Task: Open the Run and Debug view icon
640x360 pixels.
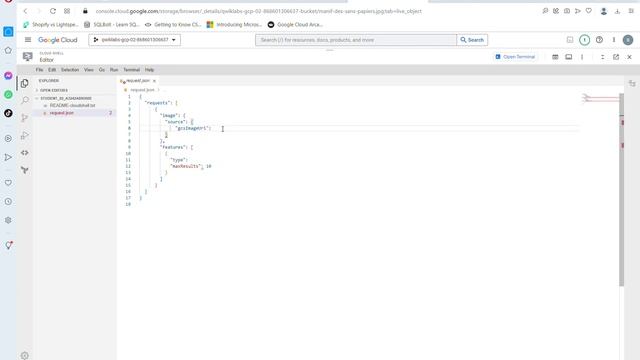Action: (24, 135)
